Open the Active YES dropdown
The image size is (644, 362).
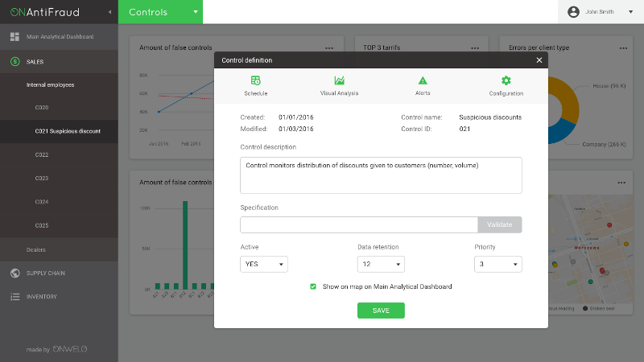point(263,264)
